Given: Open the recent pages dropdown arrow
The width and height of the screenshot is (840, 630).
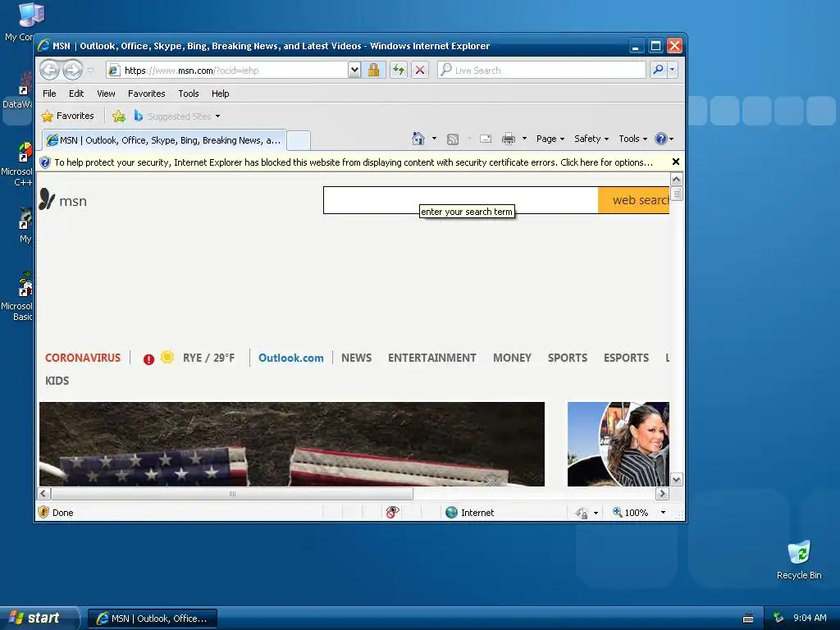Looking at the screenshot, I should tap(90, 70).
